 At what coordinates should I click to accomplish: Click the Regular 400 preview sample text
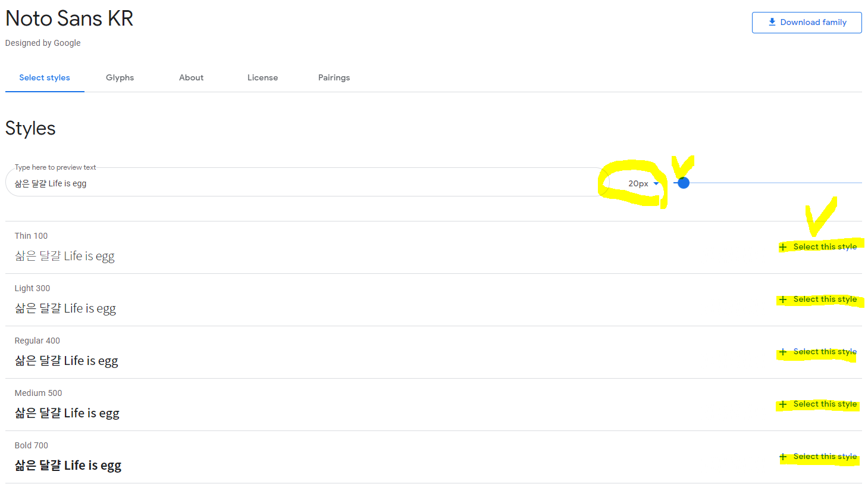point(66,361)
